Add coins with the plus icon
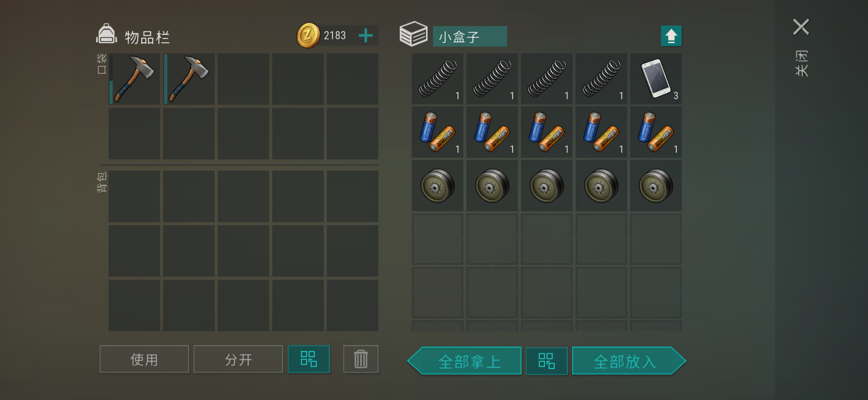Image resolution: width=868 pixels, height=400 pixels. coord(365,36)
